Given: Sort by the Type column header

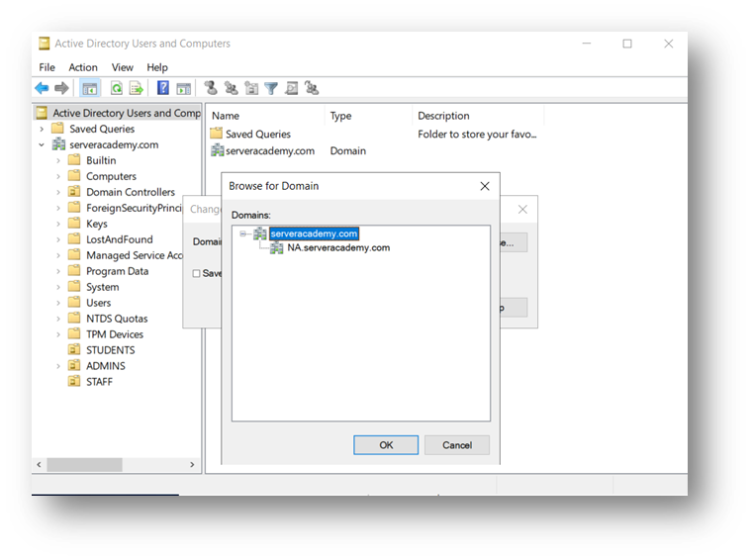Looking at the screenshot, I should pyautogui.click(x=368, y=116).
